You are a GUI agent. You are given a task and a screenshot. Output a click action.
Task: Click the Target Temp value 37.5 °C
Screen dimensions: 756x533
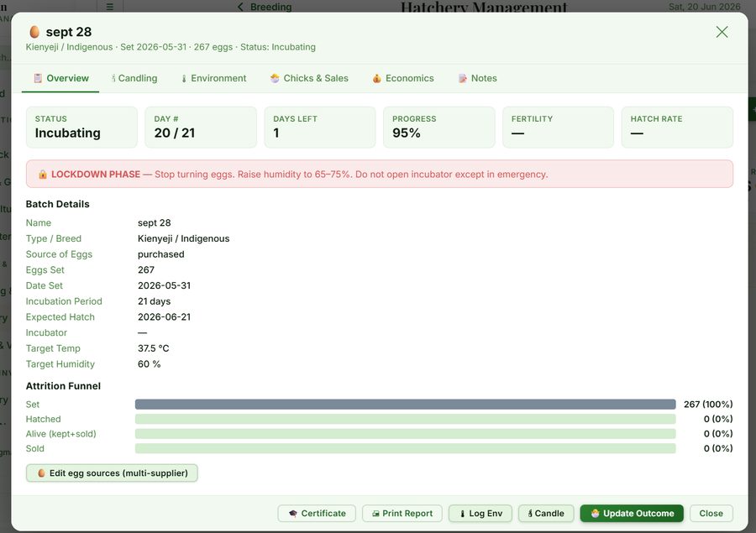coord(154,348)
